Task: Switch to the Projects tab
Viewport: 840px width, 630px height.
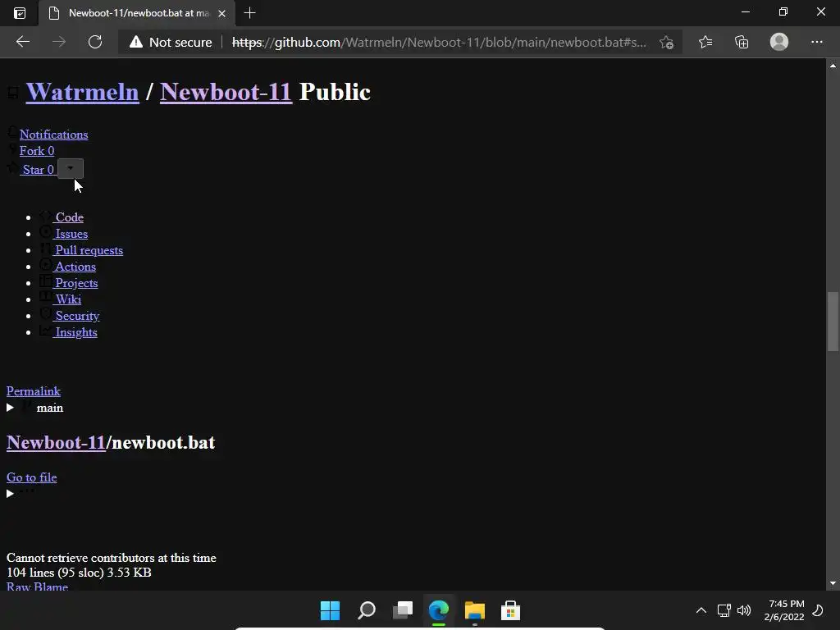Action: click(x=76, y=283)
